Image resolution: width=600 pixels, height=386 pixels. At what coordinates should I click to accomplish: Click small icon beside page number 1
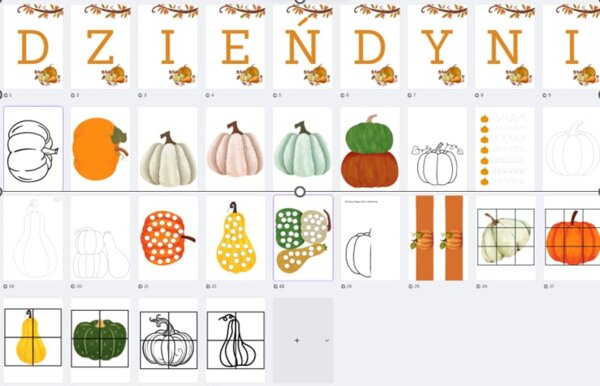[5, 95]
